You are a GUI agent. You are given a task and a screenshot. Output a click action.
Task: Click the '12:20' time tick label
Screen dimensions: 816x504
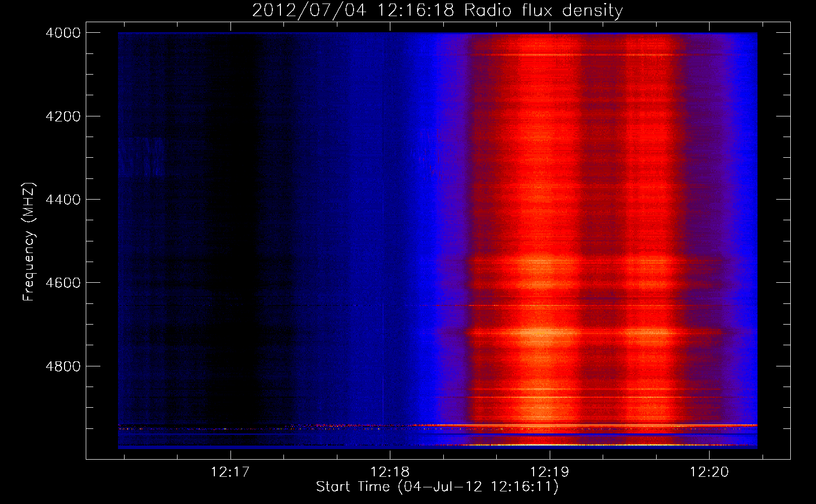(x=709, y=472)
